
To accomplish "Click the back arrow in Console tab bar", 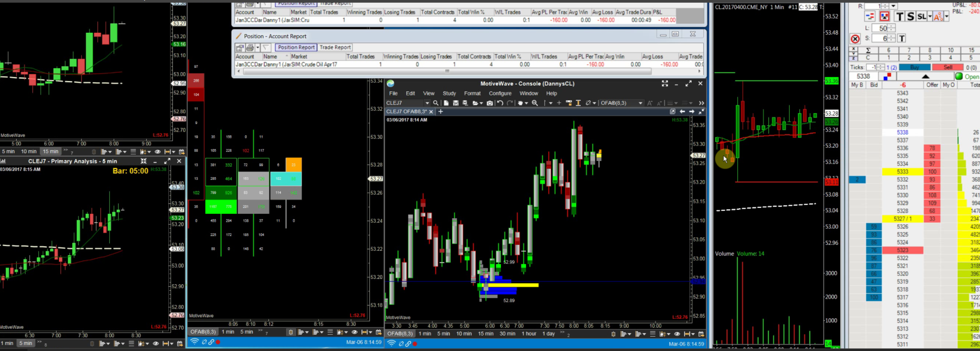I will 682,112.
